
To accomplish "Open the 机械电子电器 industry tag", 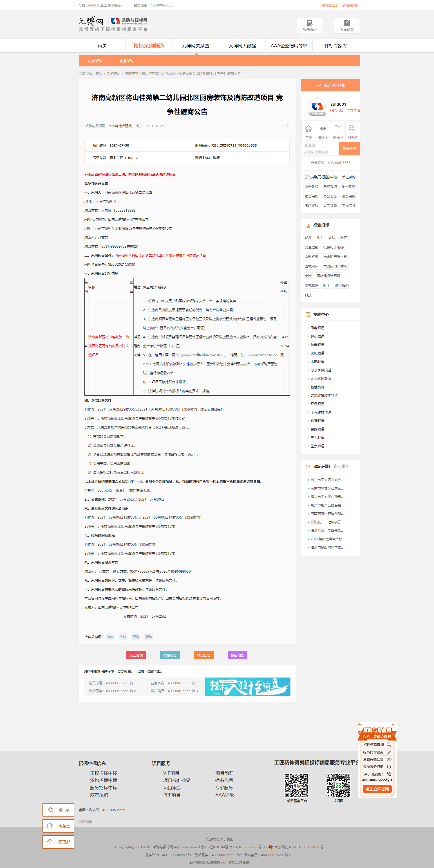I will pyautogui.click(x=334, y=247).
